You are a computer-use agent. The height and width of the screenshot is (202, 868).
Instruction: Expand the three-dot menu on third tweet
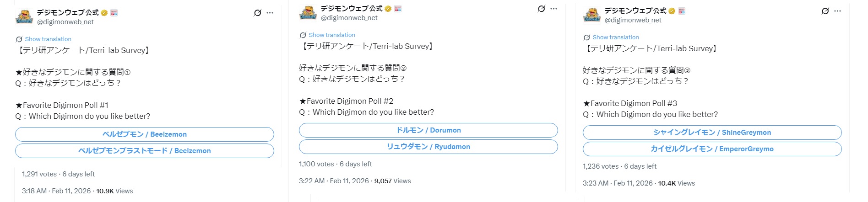[838, 11]
